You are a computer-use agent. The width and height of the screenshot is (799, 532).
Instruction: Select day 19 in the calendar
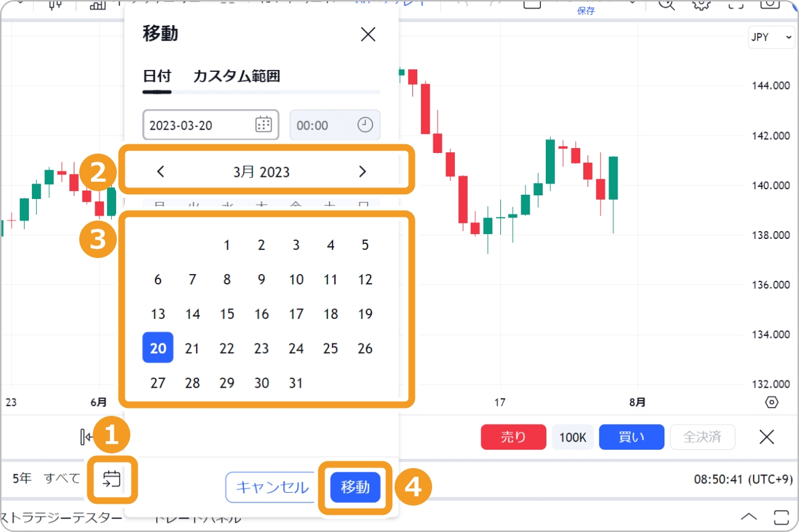(365, 314)
